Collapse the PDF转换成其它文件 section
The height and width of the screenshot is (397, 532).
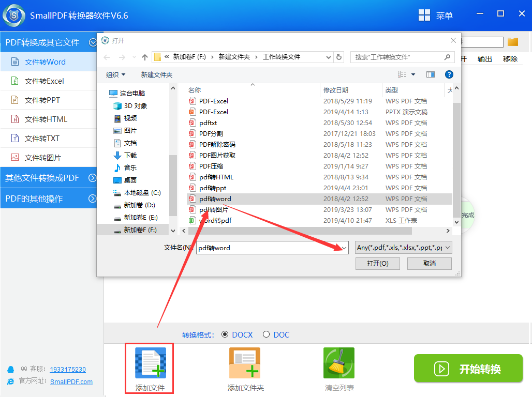92,42
